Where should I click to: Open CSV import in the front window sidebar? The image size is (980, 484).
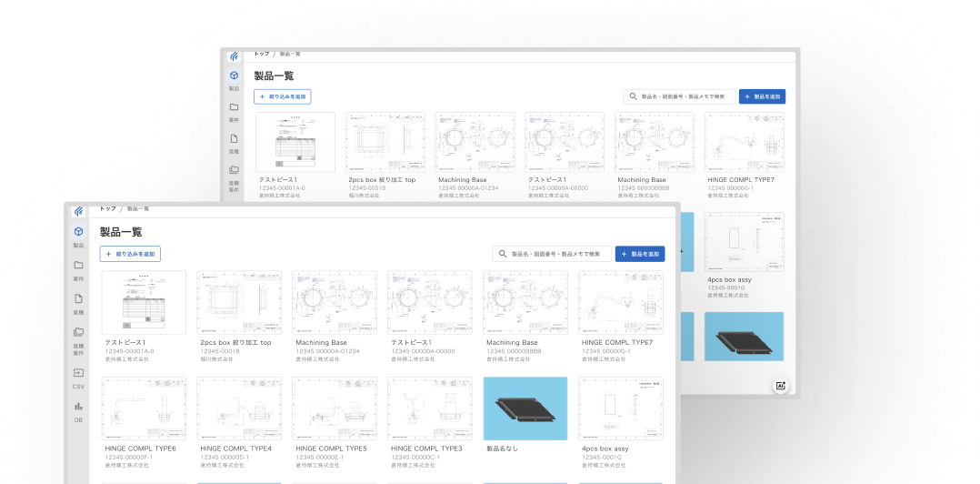point(78,378)
